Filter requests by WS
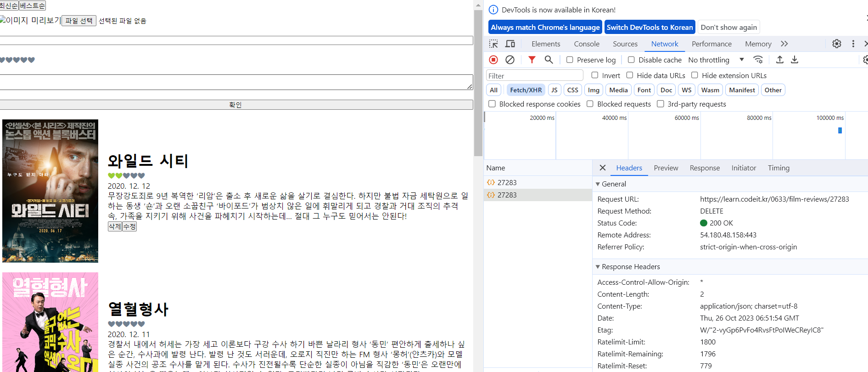Screen dimensions: 868x372 687,90
